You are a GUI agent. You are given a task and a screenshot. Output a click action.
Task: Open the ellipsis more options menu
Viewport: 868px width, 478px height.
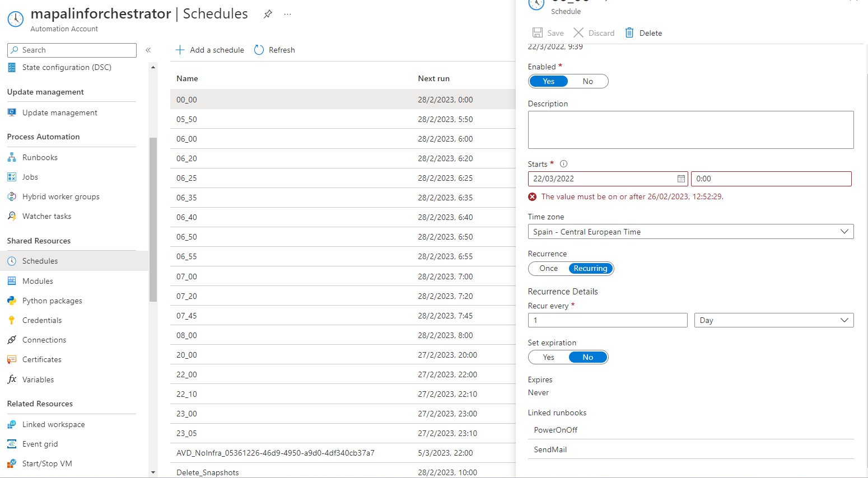[287, 15]
